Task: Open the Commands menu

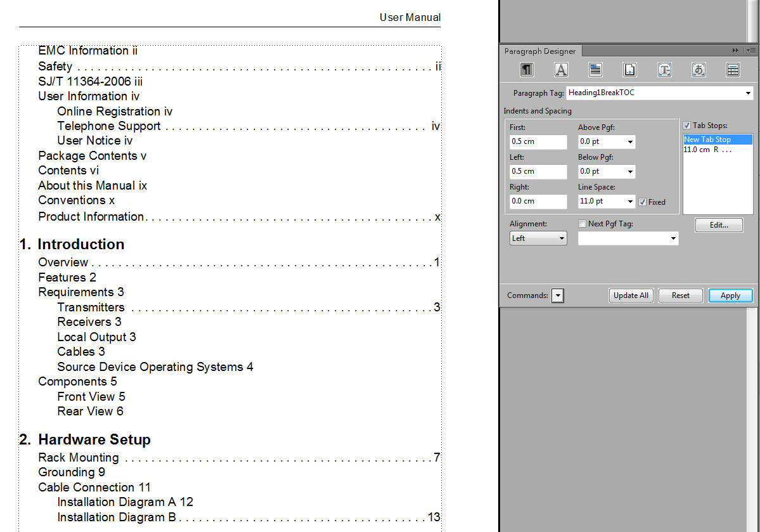Action: pos(558,295)
